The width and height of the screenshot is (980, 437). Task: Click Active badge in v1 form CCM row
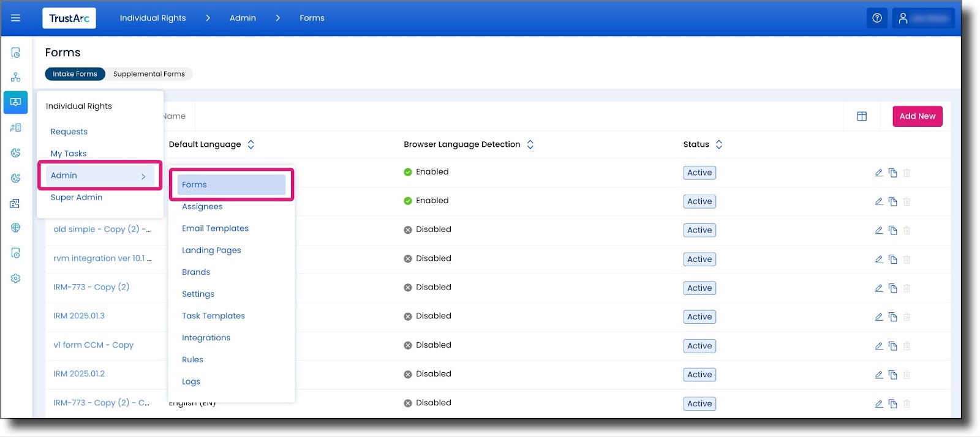pyautogui.click(x=699, y=346)
